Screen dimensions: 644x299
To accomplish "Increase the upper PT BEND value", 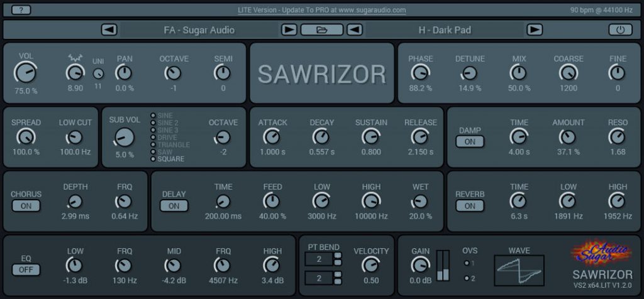I will coord(338,256).
